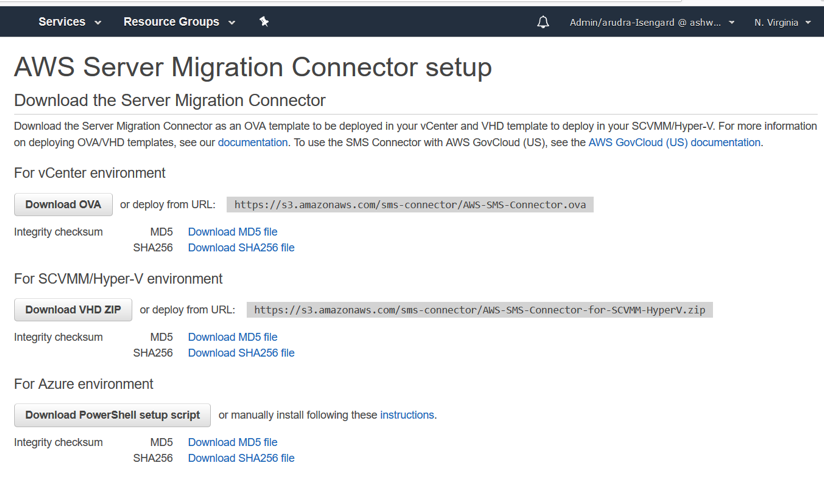The width and height of the screenshot is (824, 489).
Task: Click the SCVMM-HyperV.zip URL field
Action: point(480,310)
